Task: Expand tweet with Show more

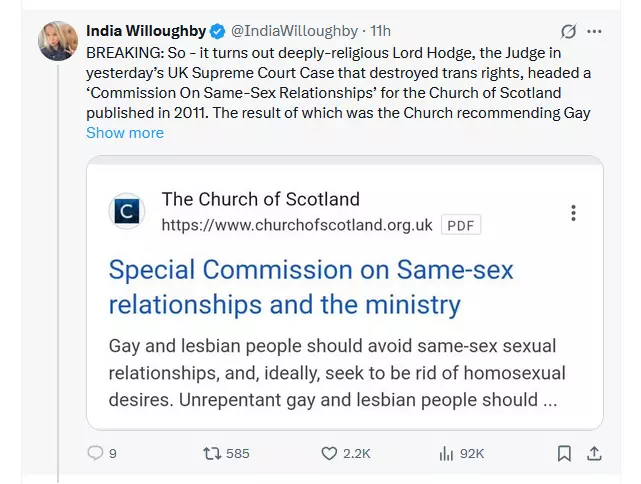Action: (x=125, y=133)
